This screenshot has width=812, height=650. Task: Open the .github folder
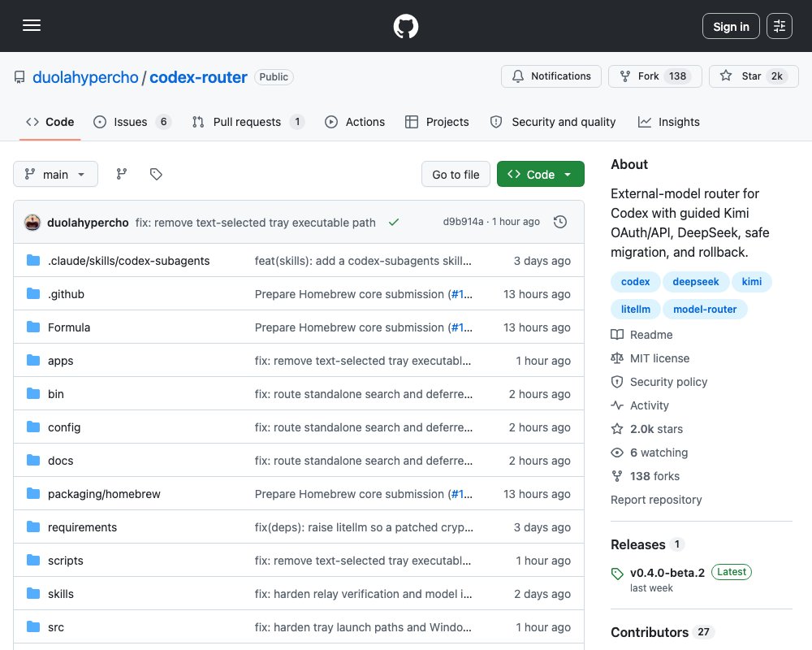[66, 294]
